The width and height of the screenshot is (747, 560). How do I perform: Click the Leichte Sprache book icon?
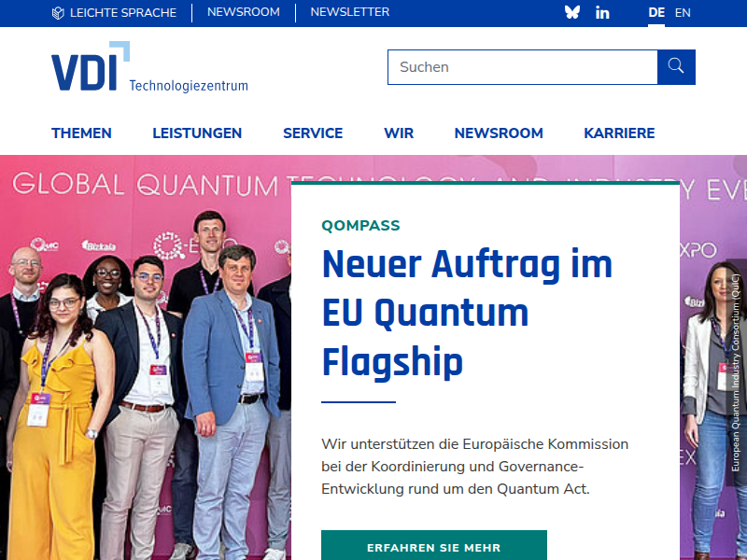pos(58,13)
